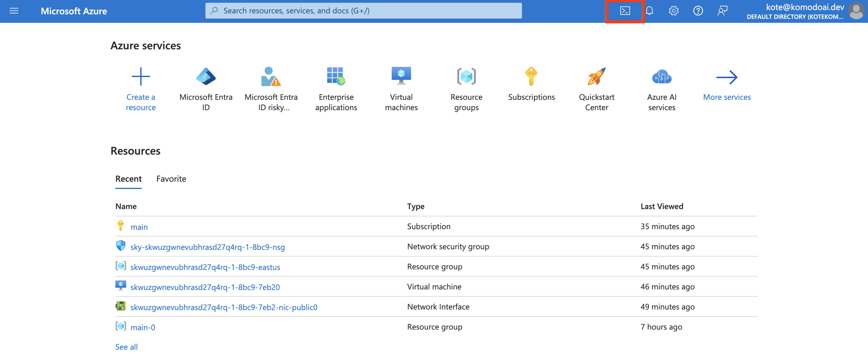868x357 pixels.
Task: Open the account menu avatar
Action: pos(856,11)
